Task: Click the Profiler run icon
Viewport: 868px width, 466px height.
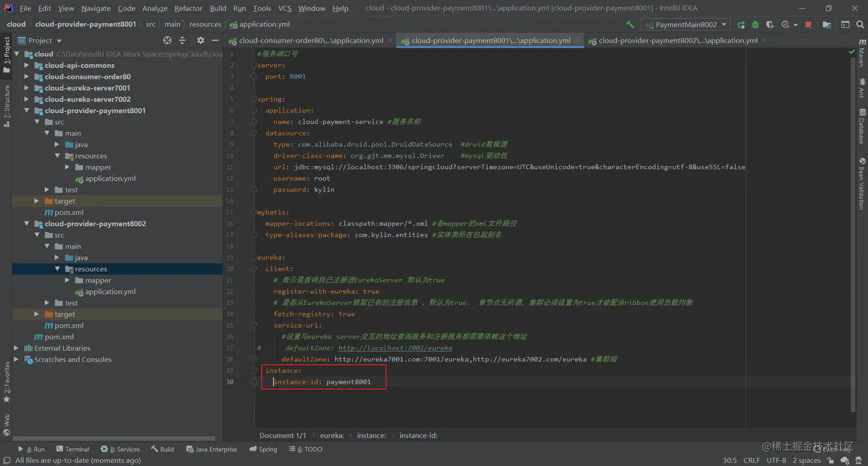Action: click(785, 25)
